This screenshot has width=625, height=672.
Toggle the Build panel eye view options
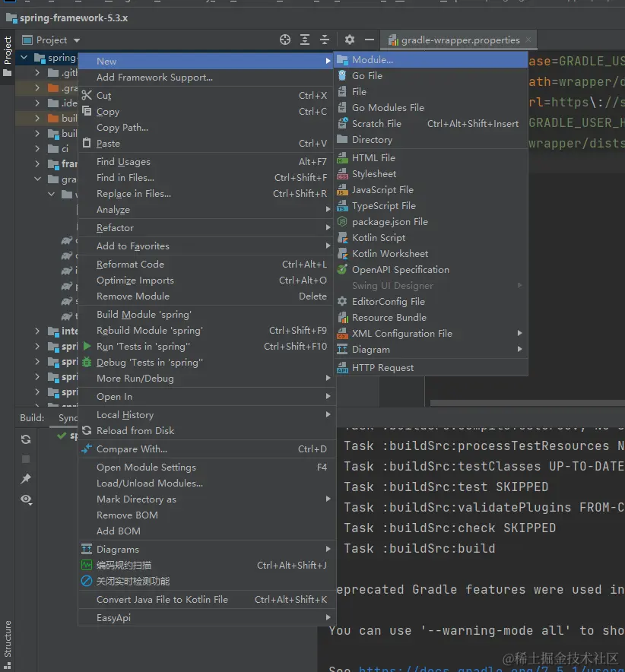pos(26,499)
